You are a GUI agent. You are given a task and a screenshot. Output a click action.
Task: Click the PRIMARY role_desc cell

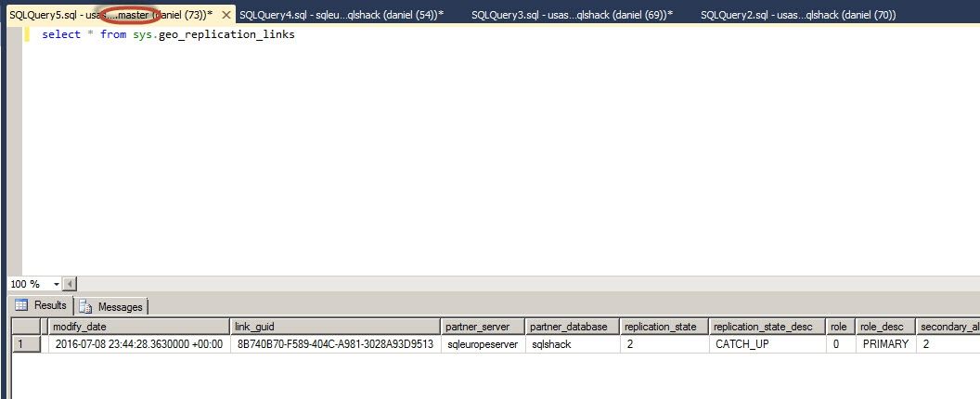[885, 344]
